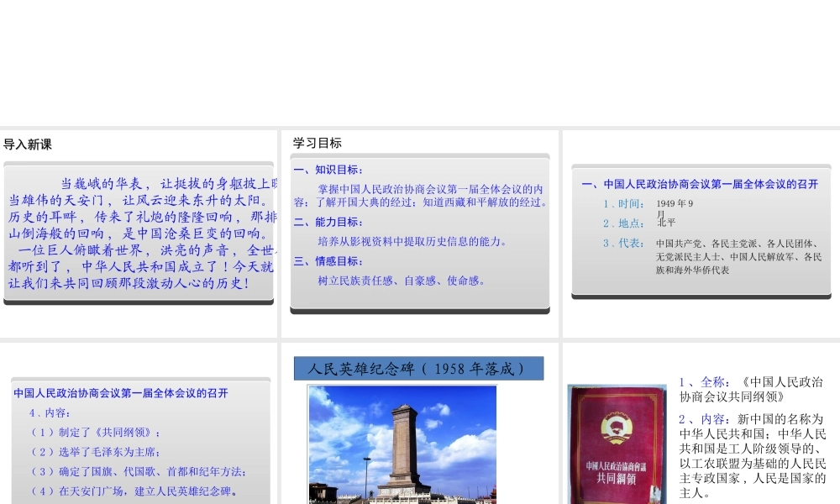This screenshot has height=504, width=840.
Task: Click the label 2、地点：
Action: point(624,223)
